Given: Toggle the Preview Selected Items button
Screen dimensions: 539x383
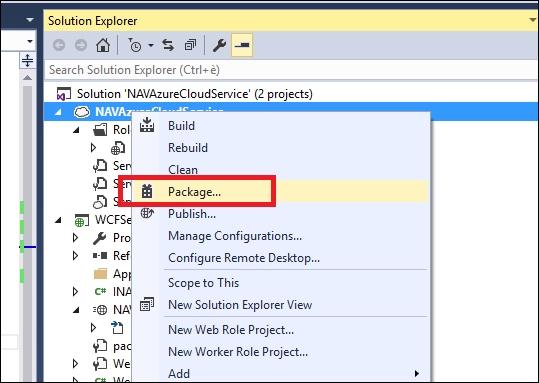Looking at the screenshot, I should coord(242,45).
